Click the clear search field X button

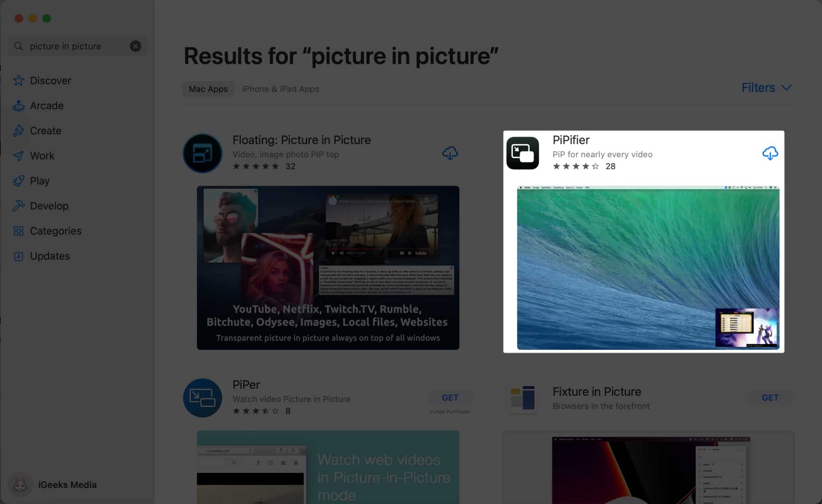(x=135, y=46)
